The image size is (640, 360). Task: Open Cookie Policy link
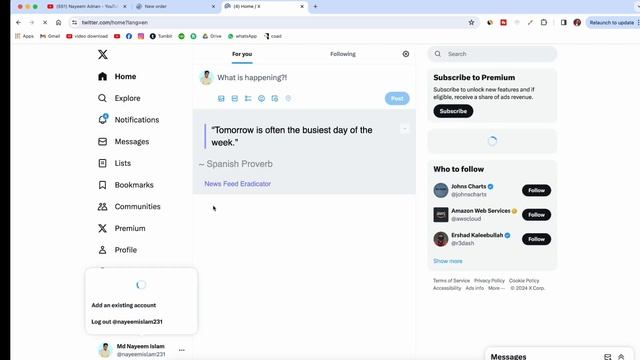tap(524, 280)
